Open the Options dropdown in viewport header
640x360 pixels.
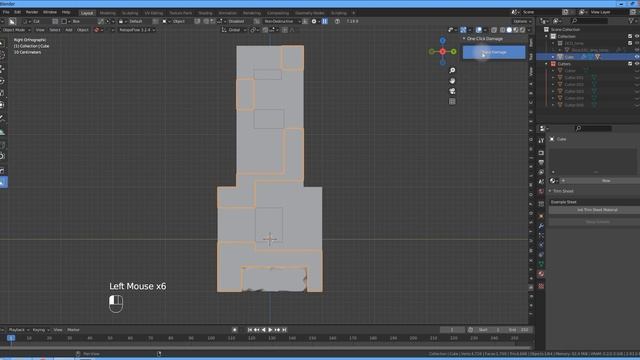click(x=522, y=21)
